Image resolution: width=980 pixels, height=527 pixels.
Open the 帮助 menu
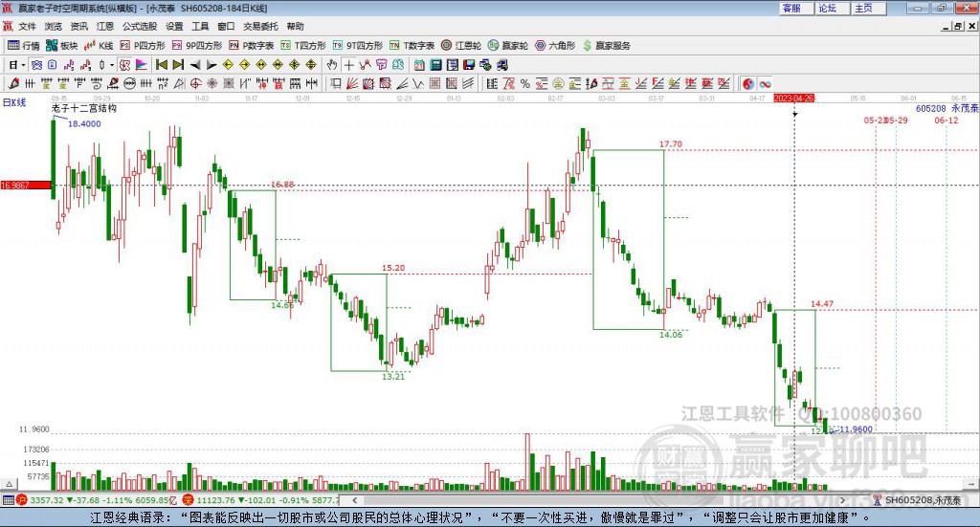point(295,26)
